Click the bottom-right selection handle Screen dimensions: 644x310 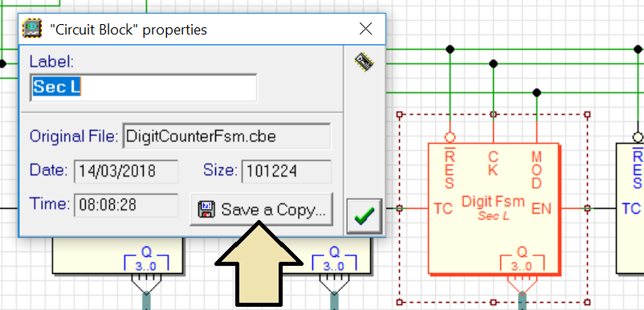(587, 302)
